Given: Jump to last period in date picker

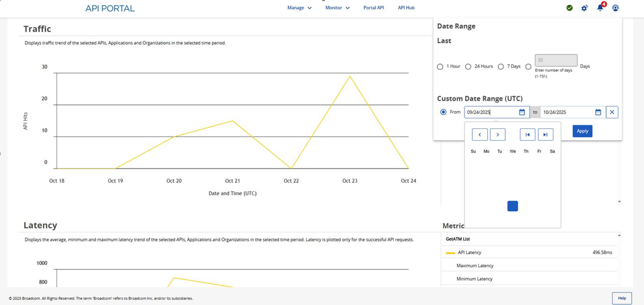Looking at the screenshot, I should click(545, 134).
